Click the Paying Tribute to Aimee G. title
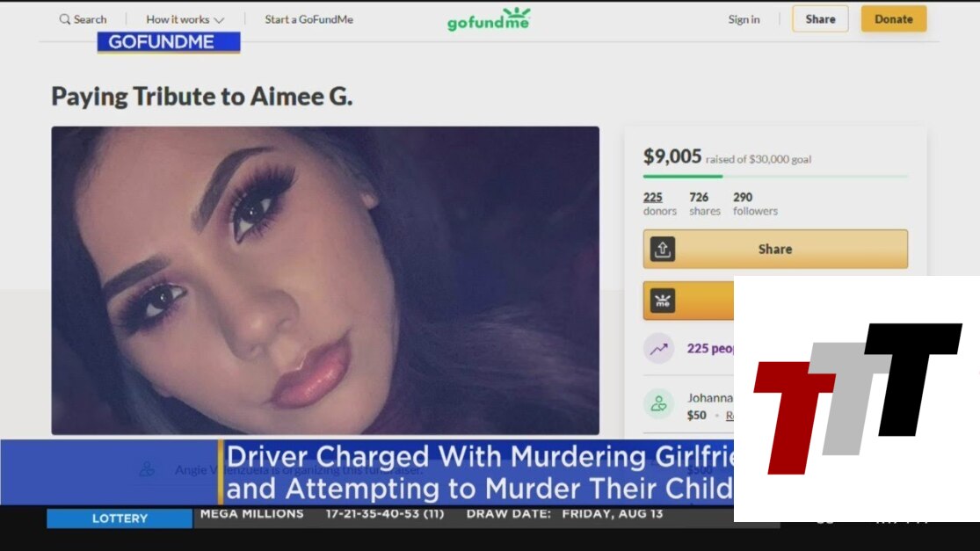Screen dimensions: 980x551 pyautogui.click(x=202, y=96)
